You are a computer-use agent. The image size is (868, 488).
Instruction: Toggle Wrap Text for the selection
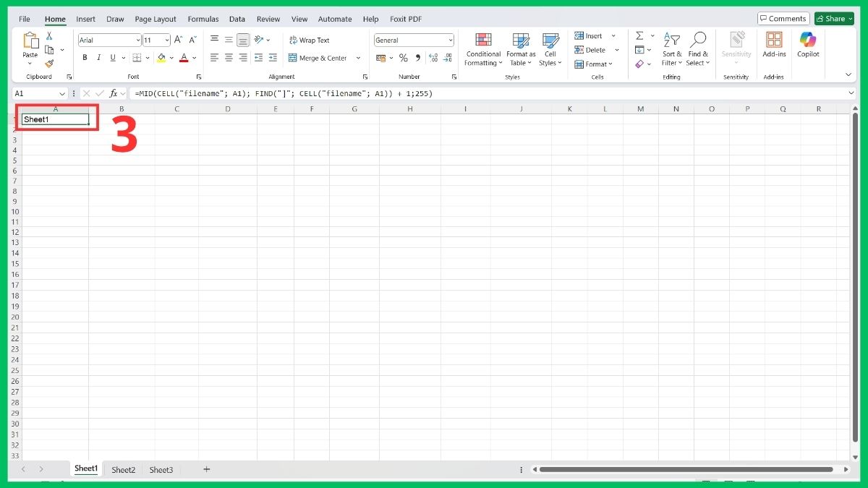tap(311, 40)
